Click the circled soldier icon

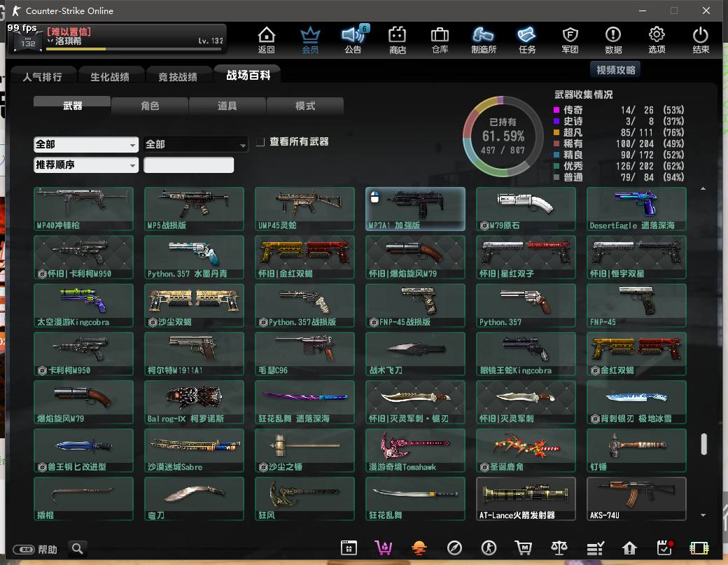(x=489, y=547)
